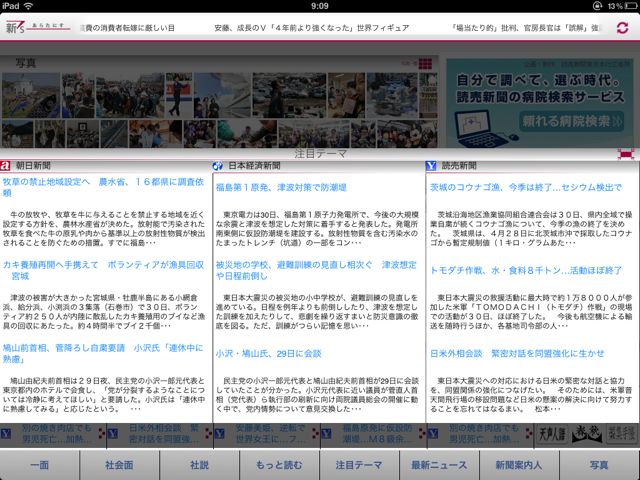Read 鳩山前首相、菅降ろし自粛要請 article
Image resolution: width=640 pixels, height=480 pixels.
coord(103,353)
